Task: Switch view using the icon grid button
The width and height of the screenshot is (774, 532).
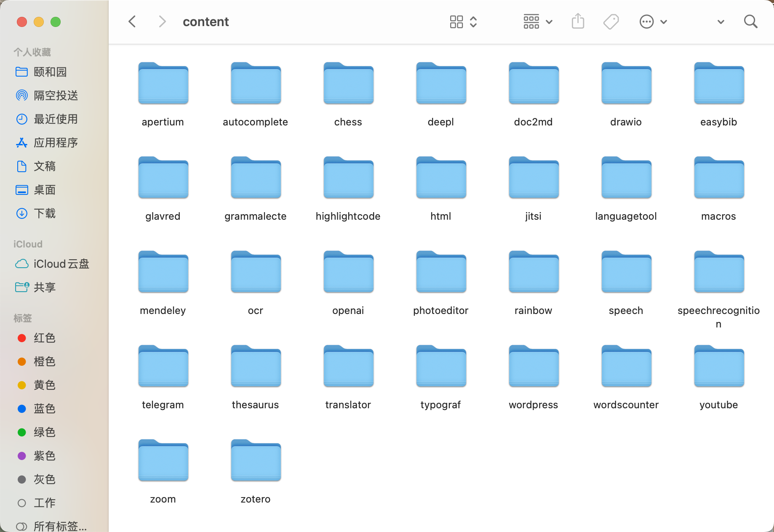Action: click(463, 21)
